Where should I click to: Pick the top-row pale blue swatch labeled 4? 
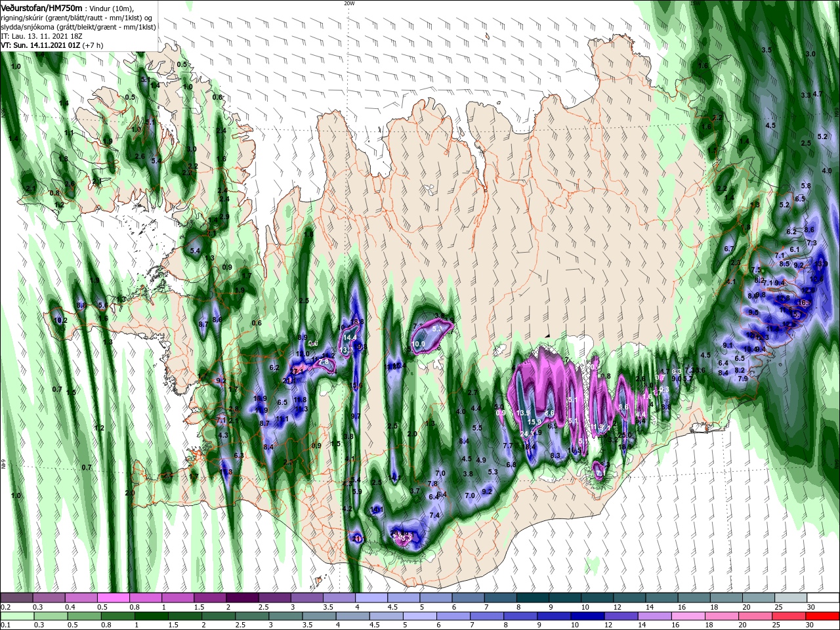point(371,598)
